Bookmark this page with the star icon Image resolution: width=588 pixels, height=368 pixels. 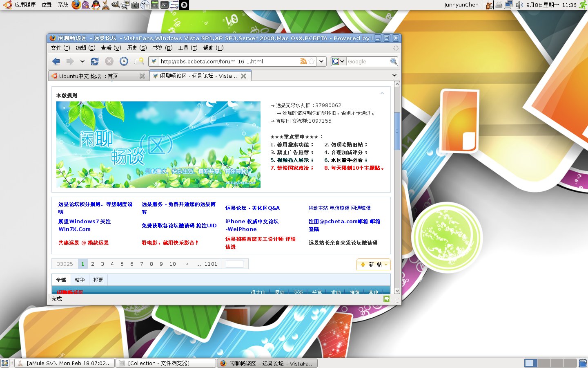click(312, 61)
